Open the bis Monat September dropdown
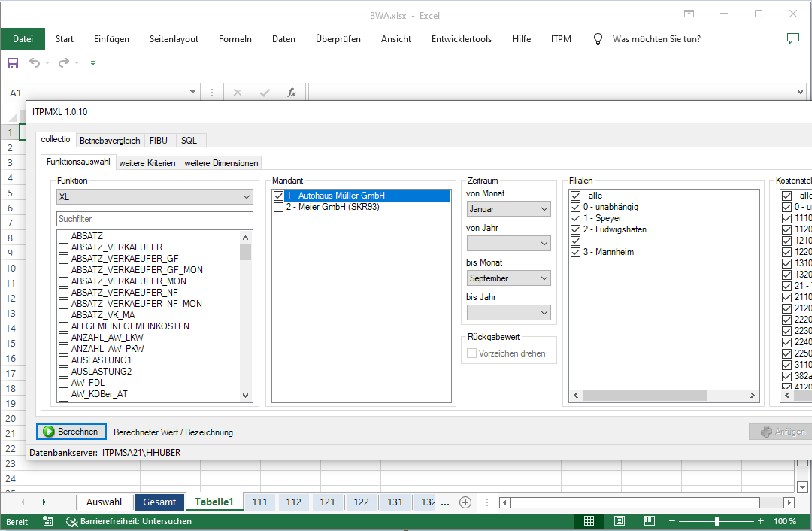This screenshot has height=531, width=812. coord(509,278)
